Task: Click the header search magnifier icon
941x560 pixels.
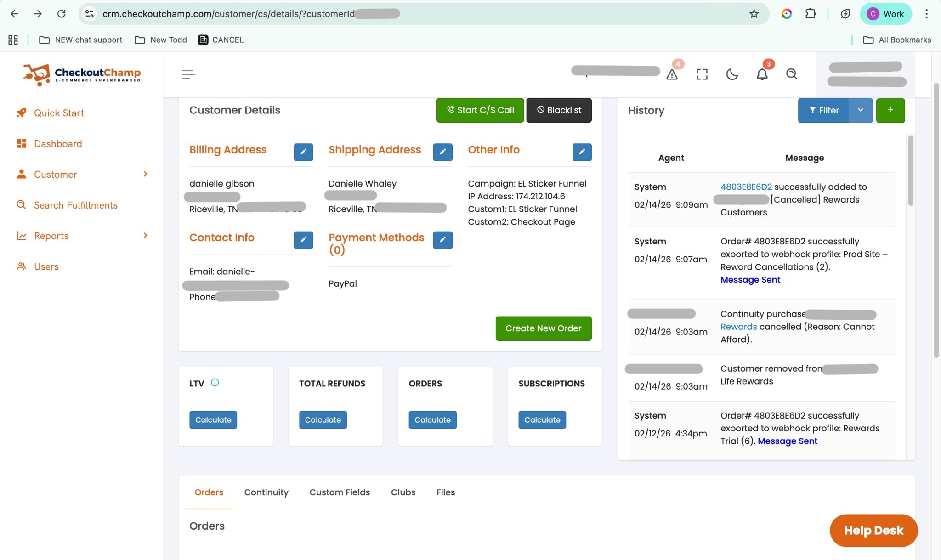Action: [791, 74]
